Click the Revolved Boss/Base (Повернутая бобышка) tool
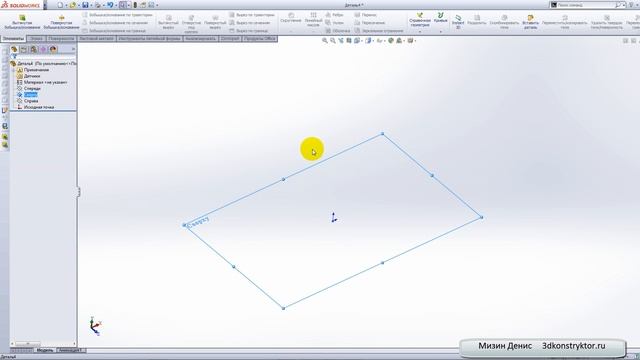Image resolution: width=640 pixels, height=360 pixels. (x=61, y=22)
